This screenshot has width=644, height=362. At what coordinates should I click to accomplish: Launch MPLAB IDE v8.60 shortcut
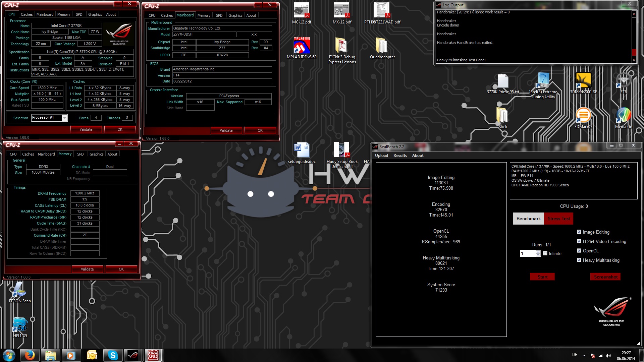pos(302,48)
